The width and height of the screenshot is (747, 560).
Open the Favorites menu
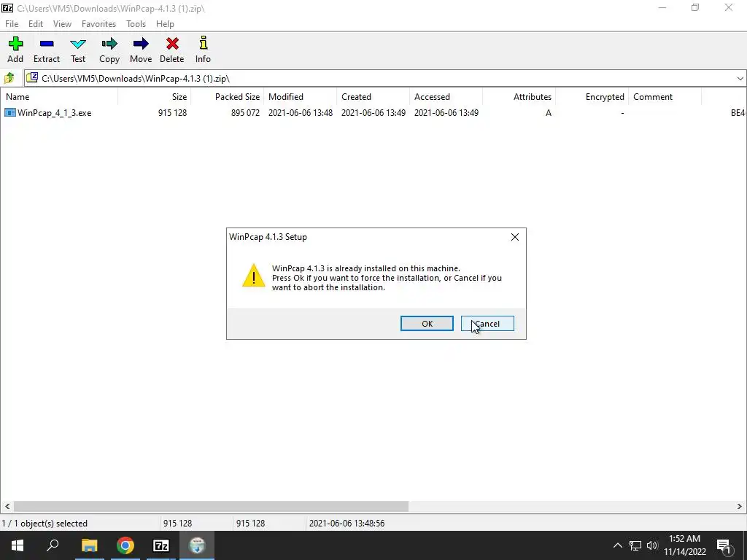click(98, 24)
